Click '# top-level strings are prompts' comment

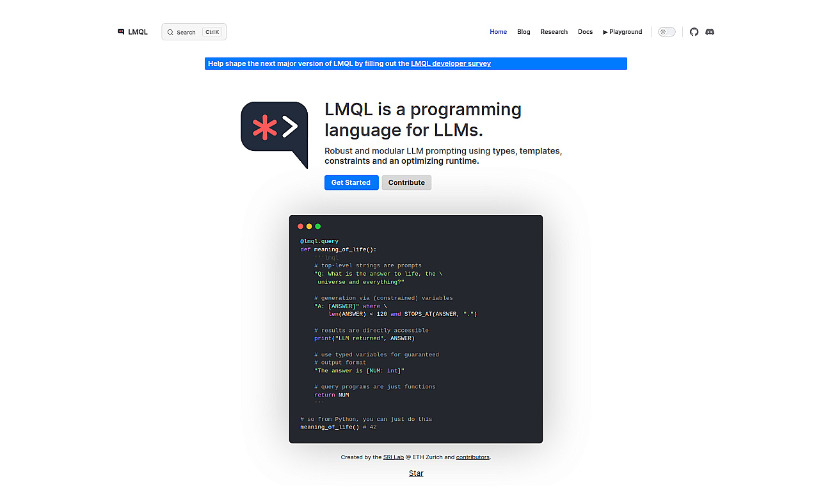click(x=368, y=265)
